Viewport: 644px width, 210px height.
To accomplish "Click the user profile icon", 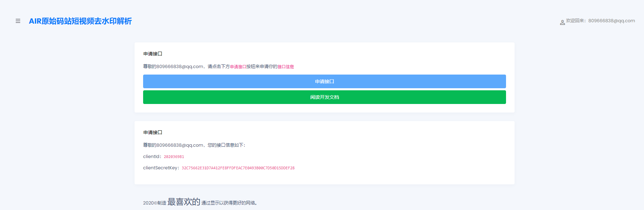I will pos(562,23).
